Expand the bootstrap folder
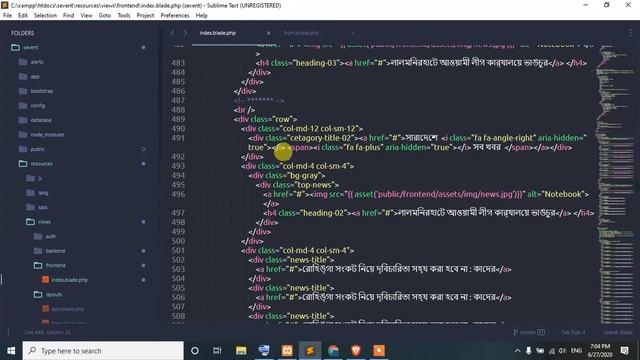Viewport: 640px width, 360px height. click(x=42, y=91)
